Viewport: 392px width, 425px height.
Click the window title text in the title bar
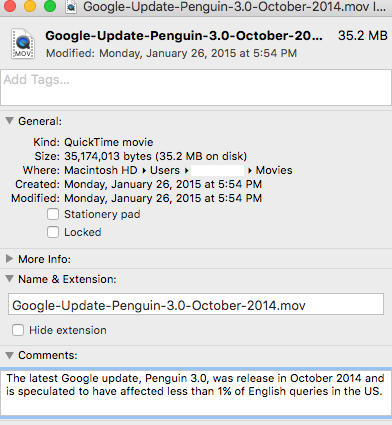[x=234, y=7]
